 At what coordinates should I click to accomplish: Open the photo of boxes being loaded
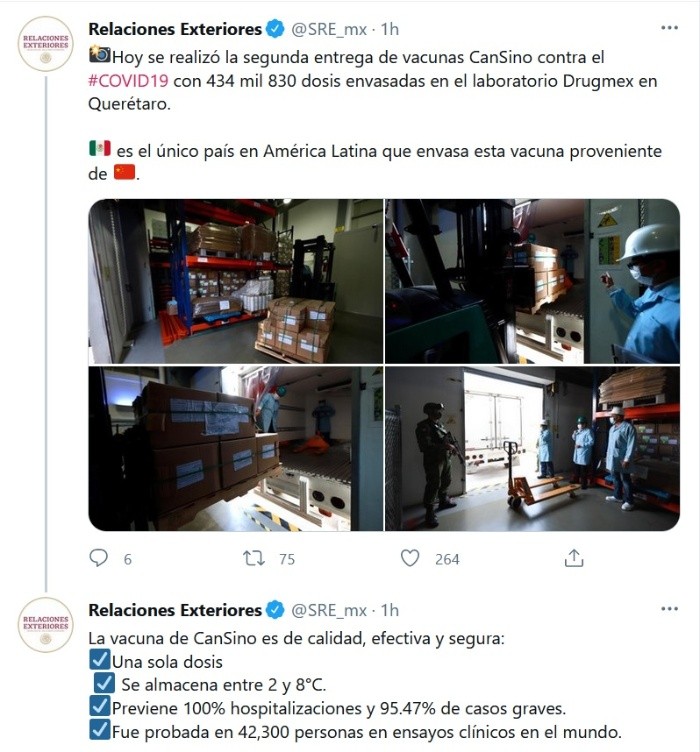[236, 448]
